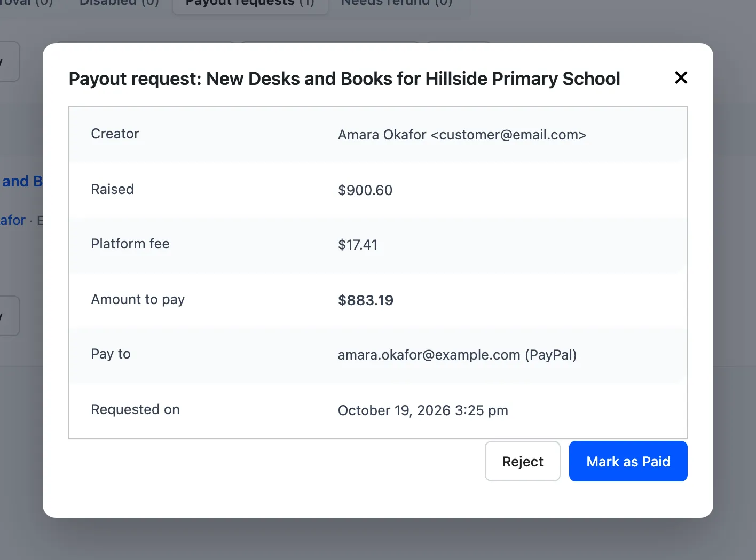Click the Pay to label
This screenshot has height=560, width=756.
pos(111,354)
